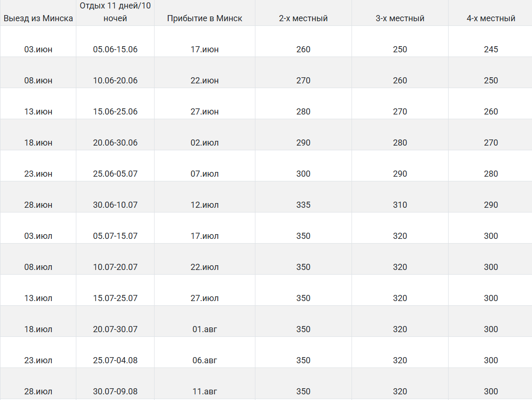Select the 28.июл departure date cell
This screenshot has width=532, height=400.
pyautogui.click(x=38, y=392)
